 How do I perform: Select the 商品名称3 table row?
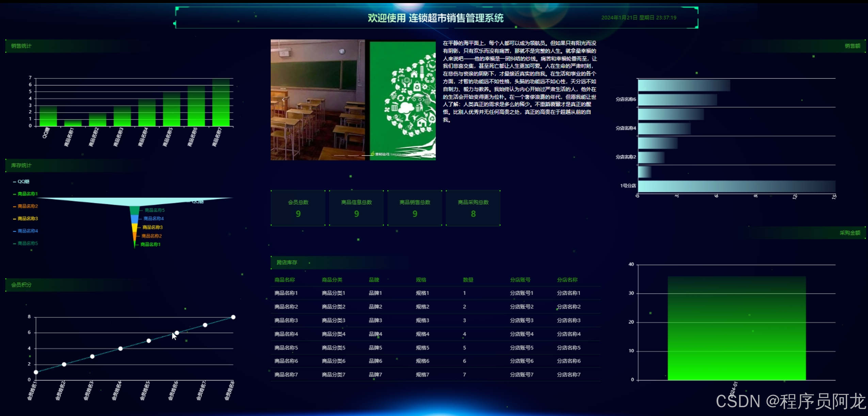435,320
